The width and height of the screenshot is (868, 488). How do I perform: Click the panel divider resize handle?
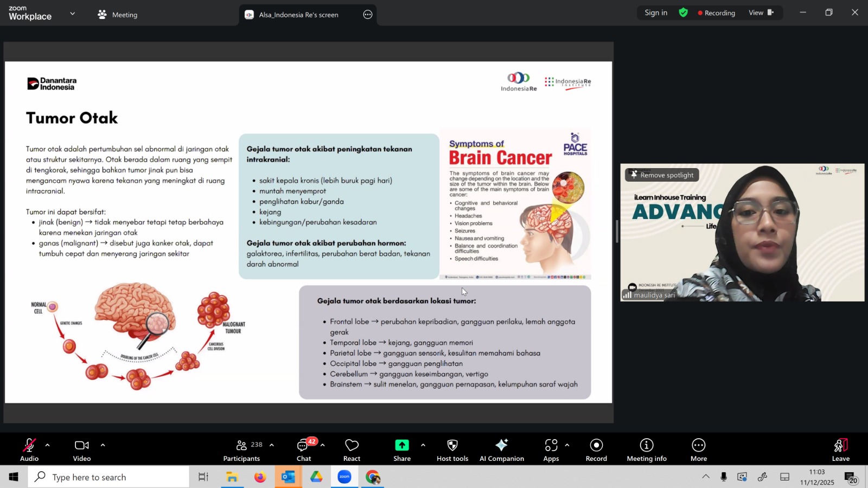coord(617,232)
